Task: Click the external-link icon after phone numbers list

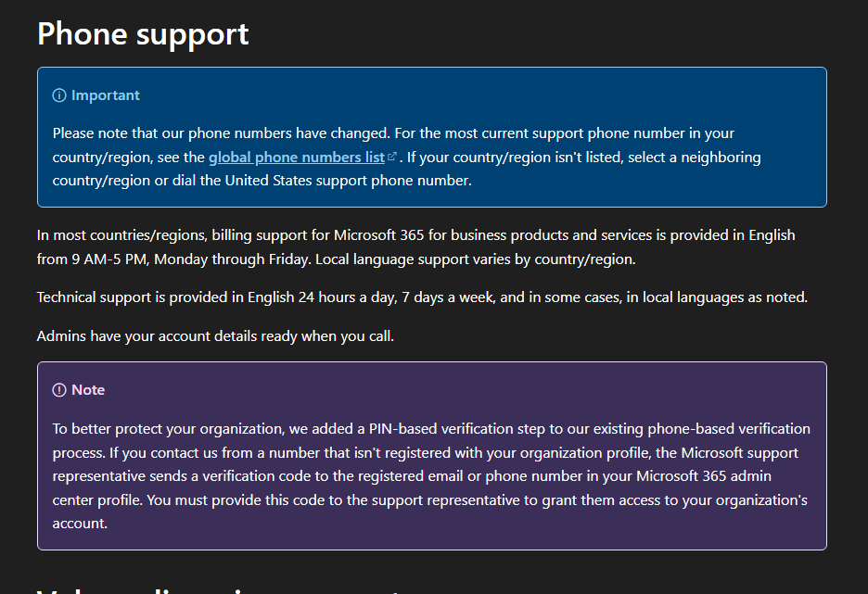Action: [x=392, y=157]
